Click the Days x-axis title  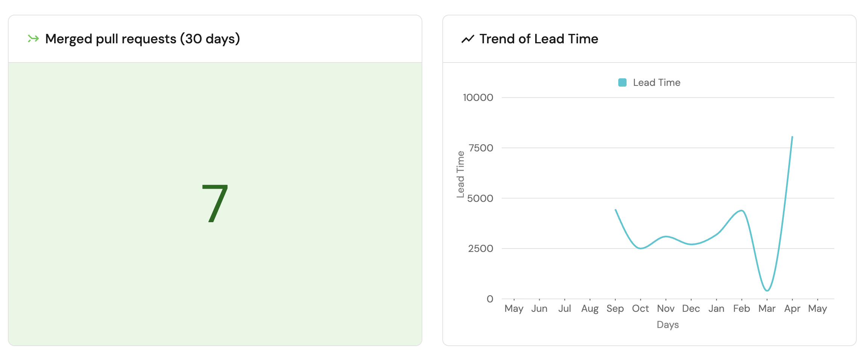(668, 325)
